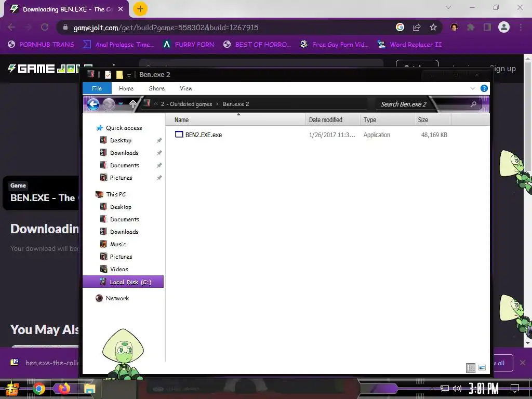The width and height of the screenshot is (532, 399).
Task: Click the new folder icon in Explorer title bar
Action: [x=119, y=75]
